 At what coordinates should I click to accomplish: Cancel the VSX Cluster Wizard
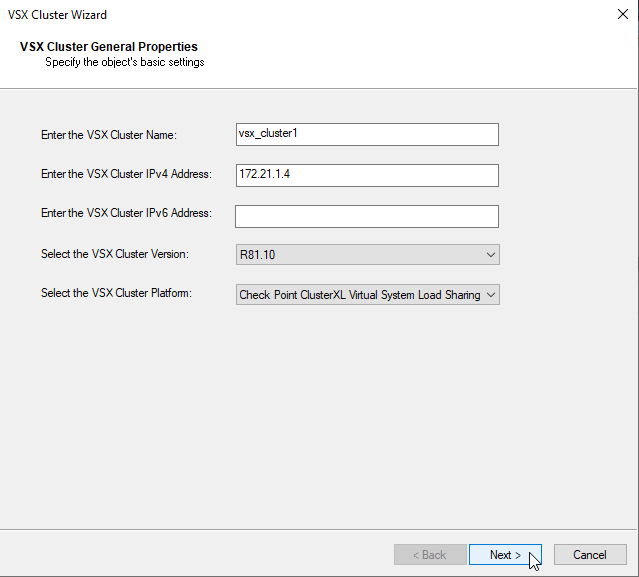590,555
